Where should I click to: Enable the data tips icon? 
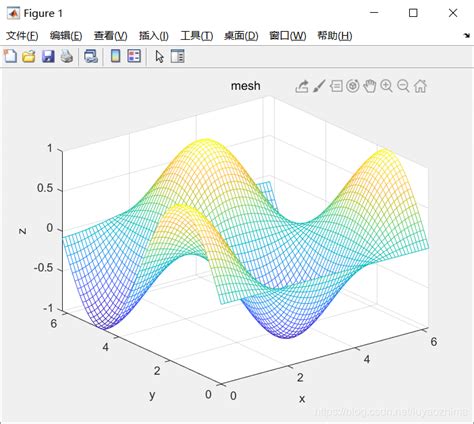point(336,86)
